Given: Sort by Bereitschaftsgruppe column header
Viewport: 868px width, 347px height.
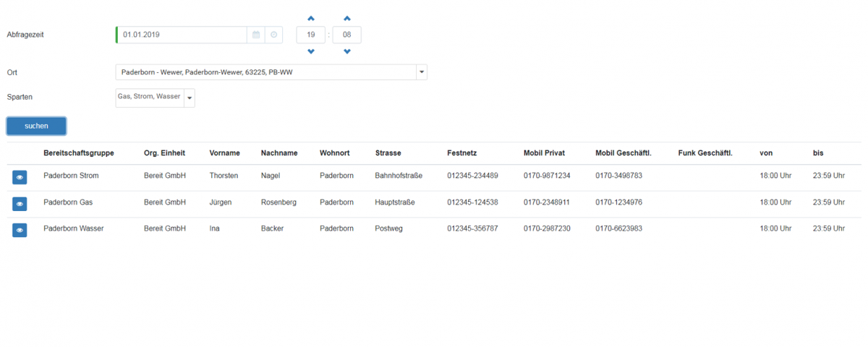Looking at the screenshot, I should (79, 153).
